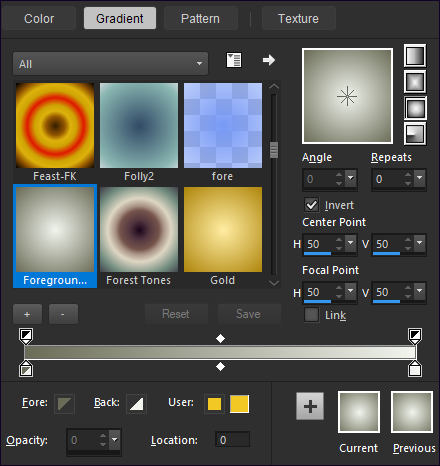The width and height of the screenshot is (440, 466).
Task: Click the plus button to add current swatch
Action: click(310, 406)
